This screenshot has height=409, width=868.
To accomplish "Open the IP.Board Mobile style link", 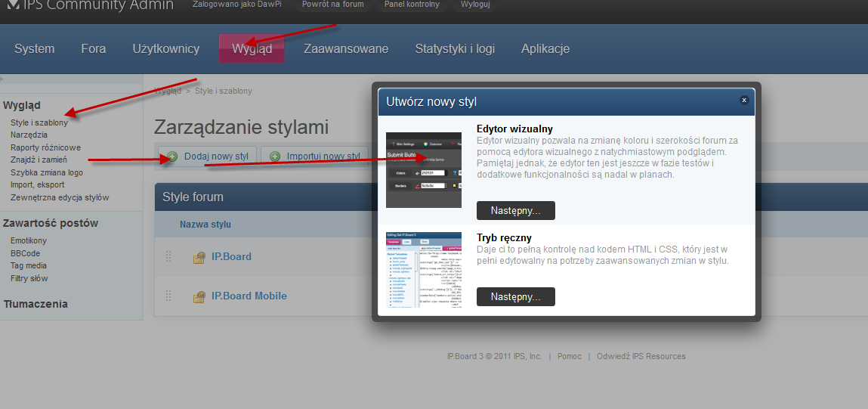I will tap(249, 296).
